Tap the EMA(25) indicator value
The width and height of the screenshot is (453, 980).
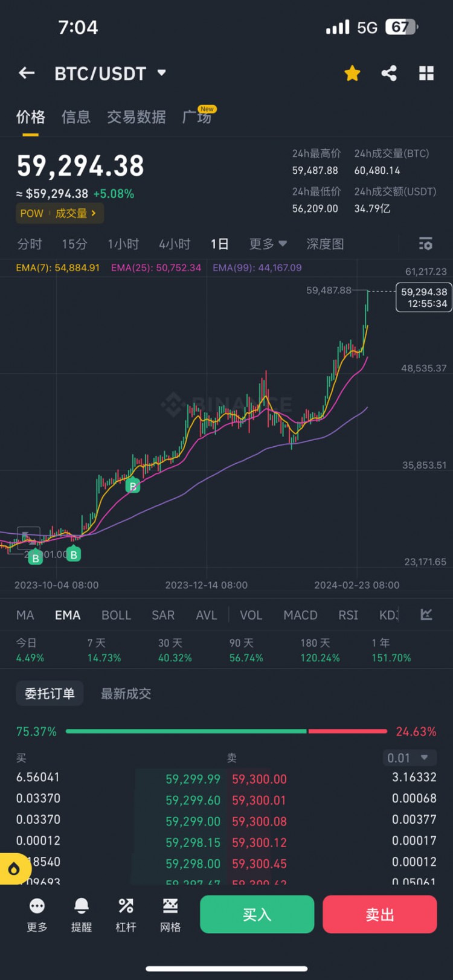click(156, 267)
